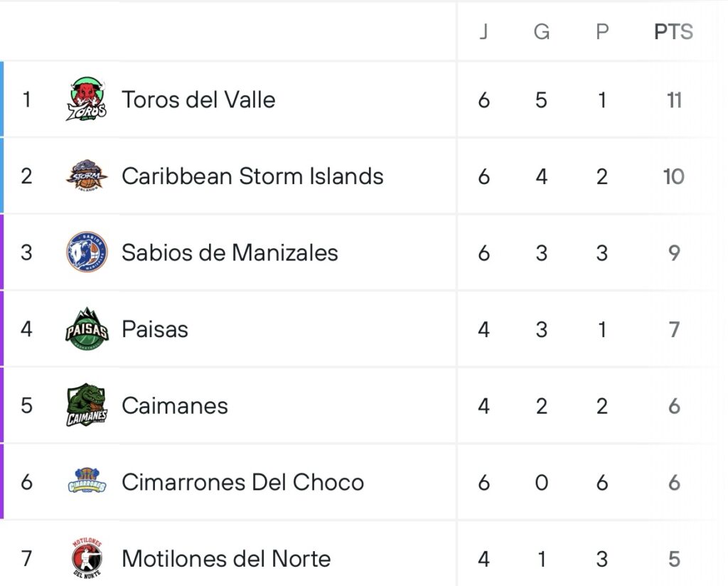Click the Motilones del Norte logo
The height and width of the screenshot is (586, 728).
click(87, 558)
